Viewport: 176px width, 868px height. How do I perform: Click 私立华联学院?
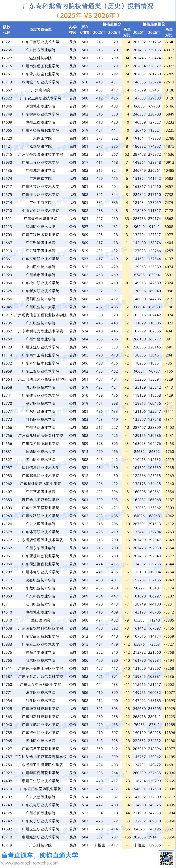40,147
